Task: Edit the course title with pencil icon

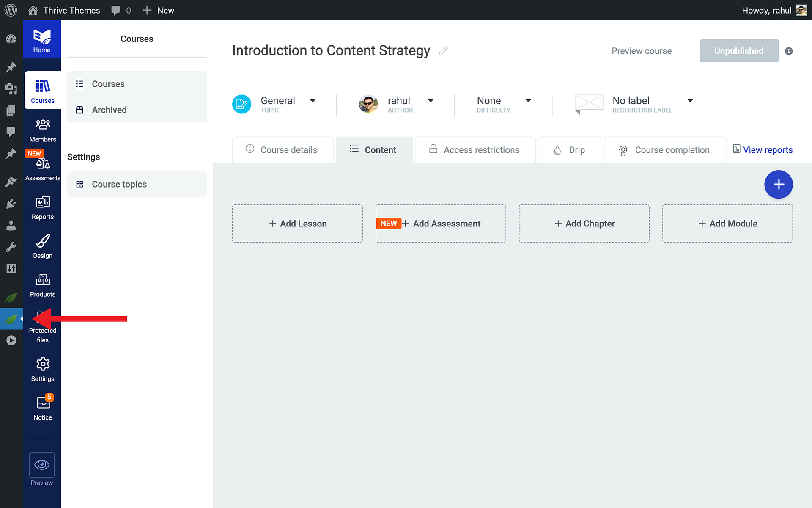Action: [x=443, y=51]
